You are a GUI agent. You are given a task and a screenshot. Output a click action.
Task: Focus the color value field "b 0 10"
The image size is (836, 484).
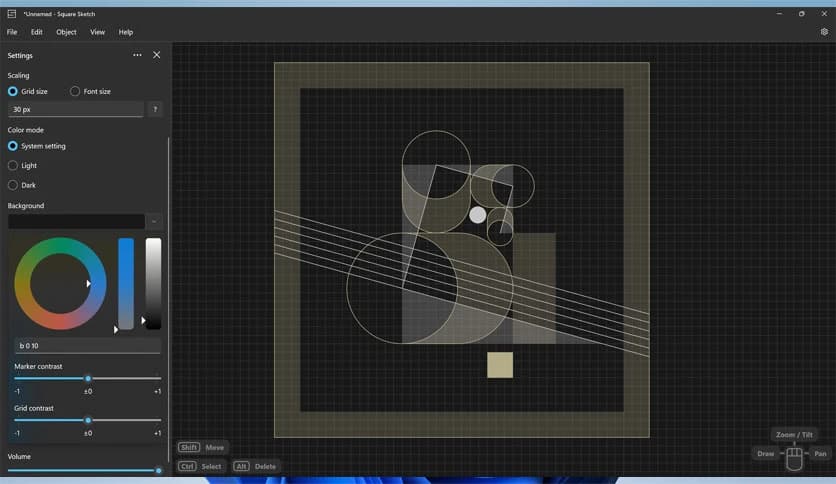click(87, 346)
